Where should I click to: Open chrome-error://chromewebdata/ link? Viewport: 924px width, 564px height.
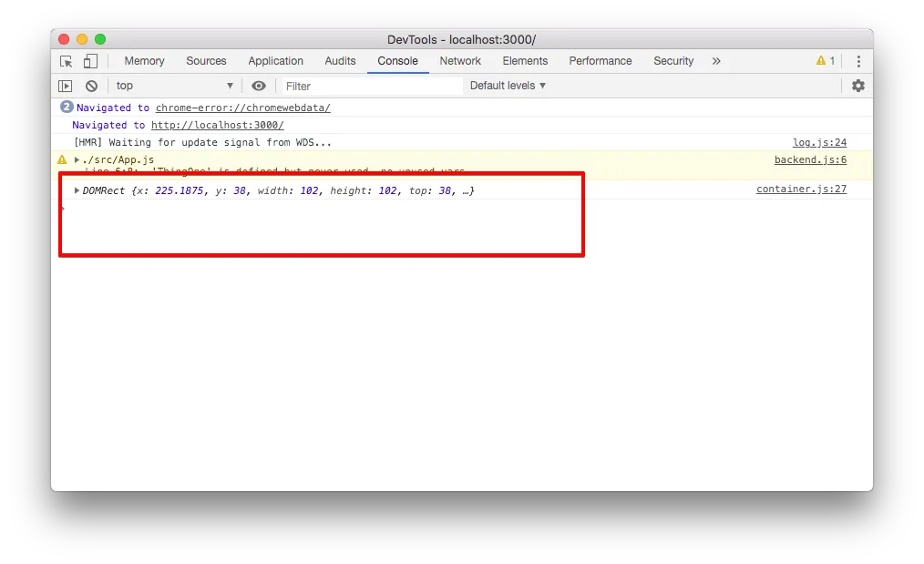click(242, 108)
